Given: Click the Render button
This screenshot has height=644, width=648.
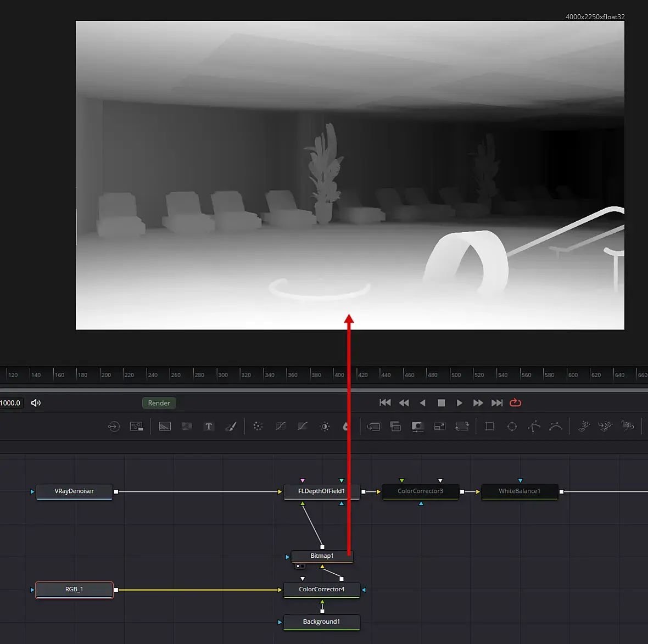Looking at the screenshot, I should (x=159, y=403).
